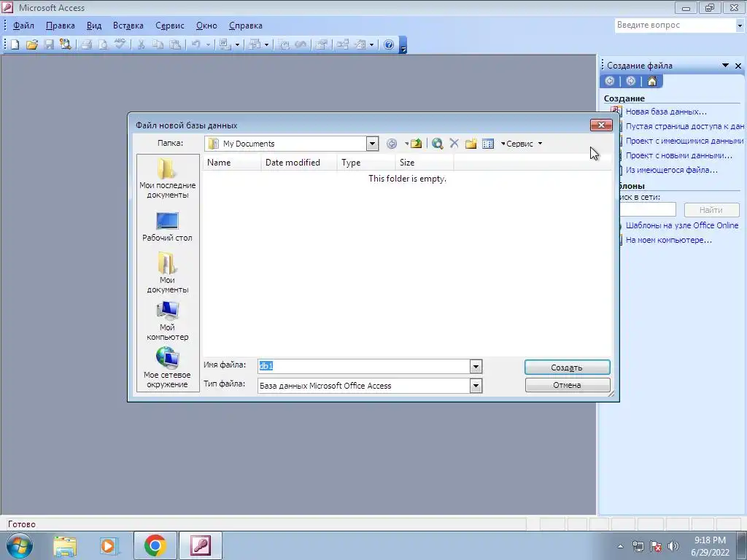747x560 pixels.
Task: Click the Back arrow in the file dialog
Action: point(392,144)
